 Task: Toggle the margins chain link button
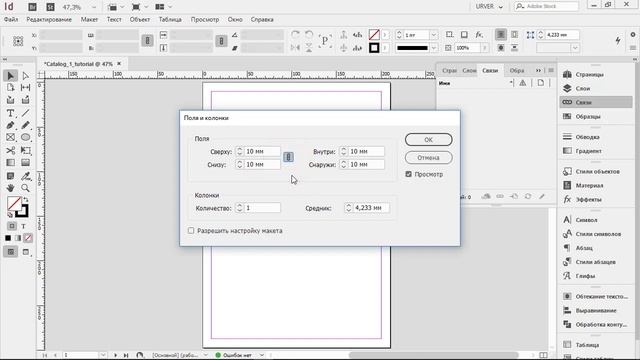click(288, 157)
